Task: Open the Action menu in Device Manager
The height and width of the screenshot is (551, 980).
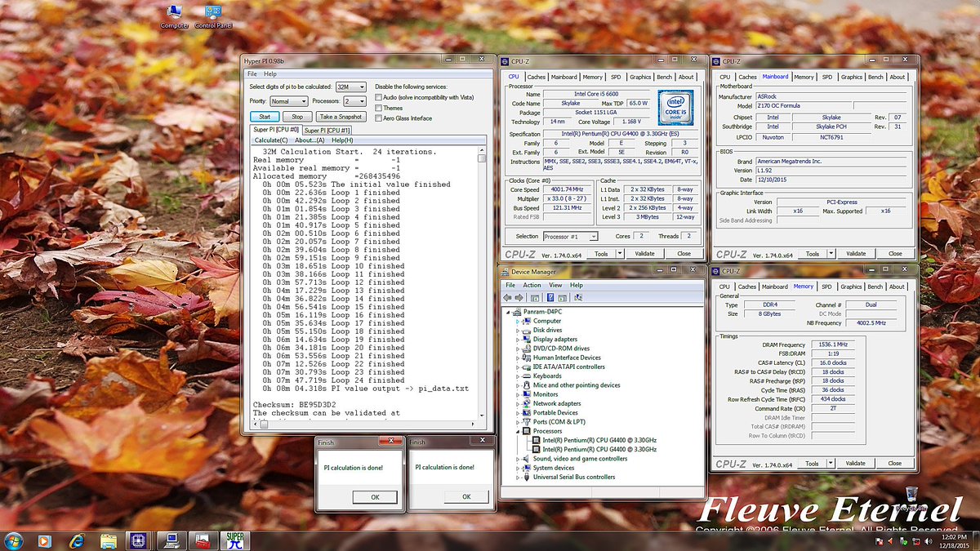Action: pos(532,285)
